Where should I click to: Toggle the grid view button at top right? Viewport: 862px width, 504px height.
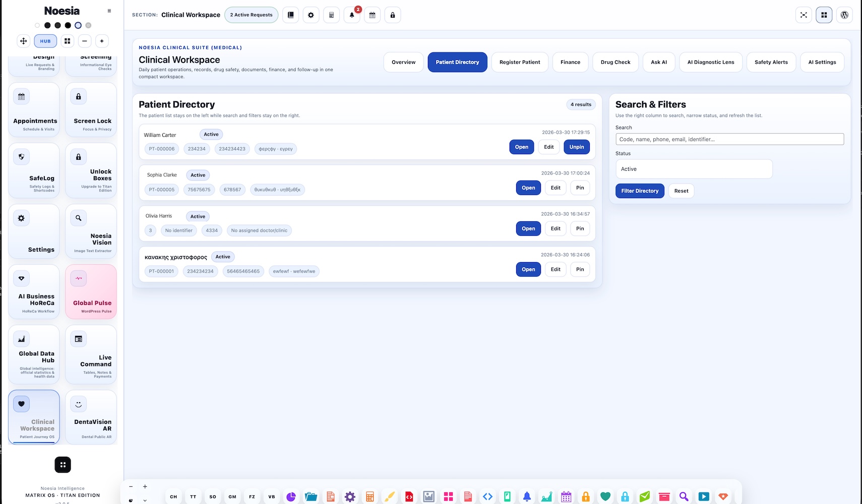coord(824,15)
